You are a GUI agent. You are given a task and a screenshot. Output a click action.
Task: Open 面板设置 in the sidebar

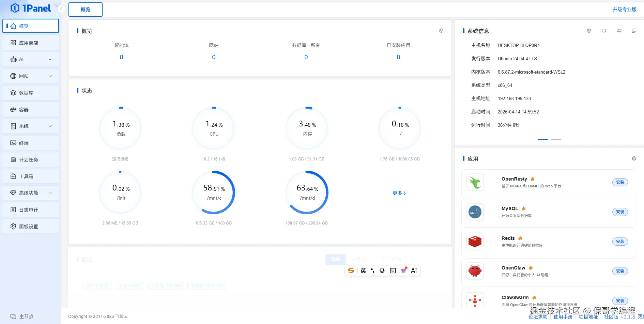click(x=31, y=226)
